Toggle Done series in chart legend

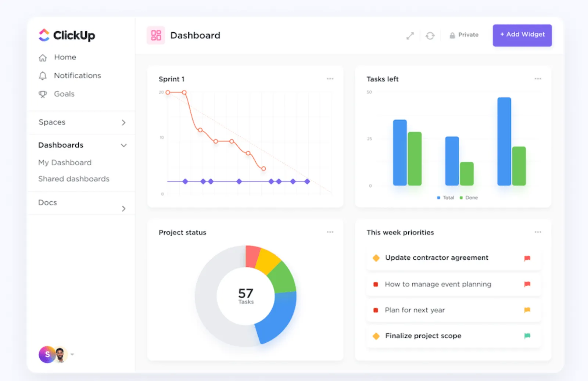[469, 198]
